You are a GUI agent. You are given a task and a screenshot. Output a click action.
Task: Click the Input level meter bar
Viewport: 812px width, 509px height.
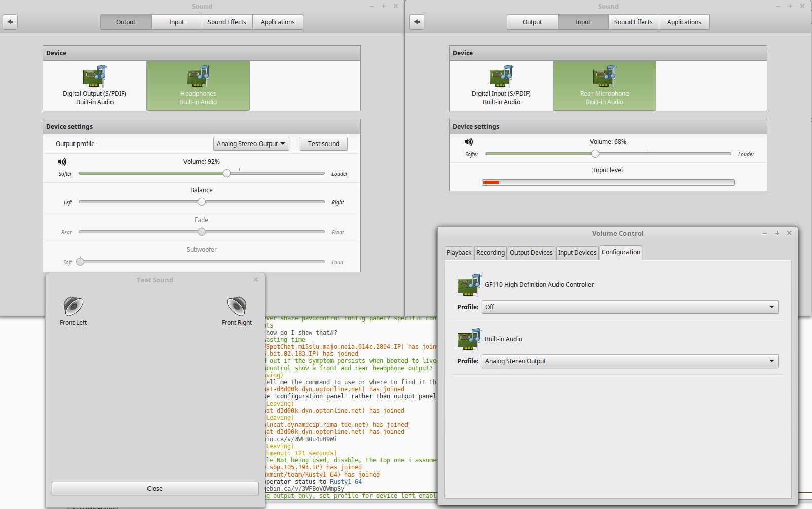(x=608, y=183)
